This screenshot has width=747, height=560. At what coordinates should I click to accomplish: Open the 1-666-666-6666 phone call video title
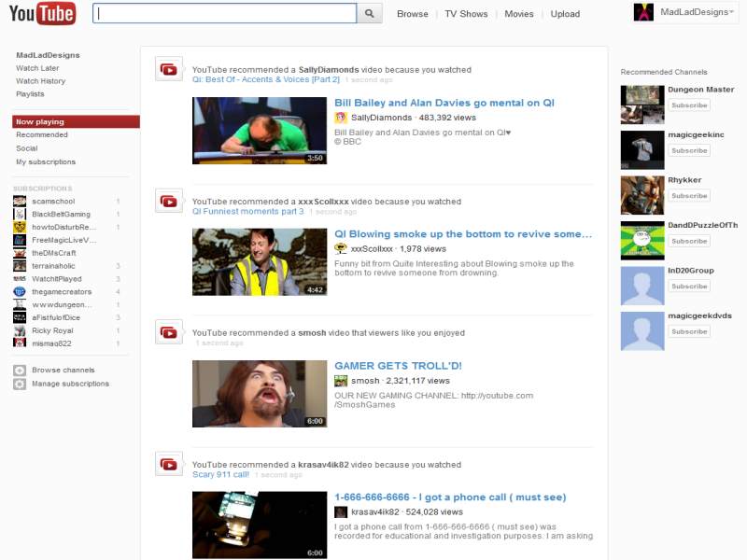click(450, 497)
